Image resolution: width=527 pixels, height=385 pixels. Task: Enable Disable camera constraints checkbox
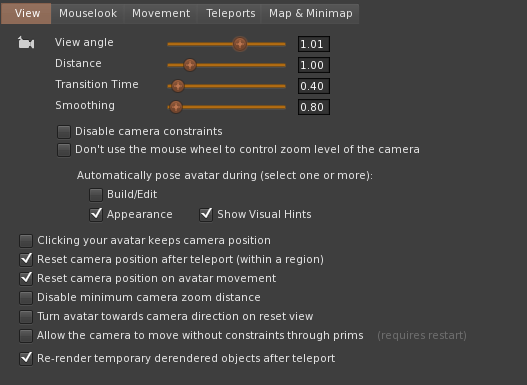coord(64,132)
